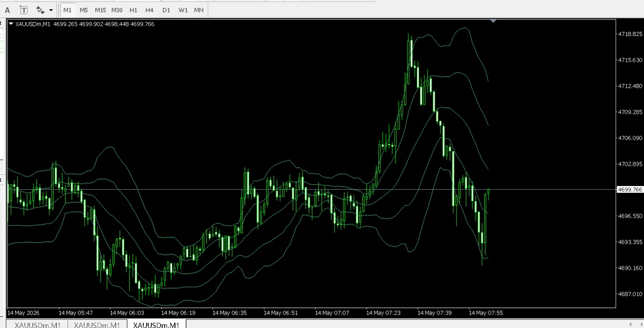Screen dimensions: 644x328
Task: Switch chart to MN timeframe
Action: coord(199,10)
